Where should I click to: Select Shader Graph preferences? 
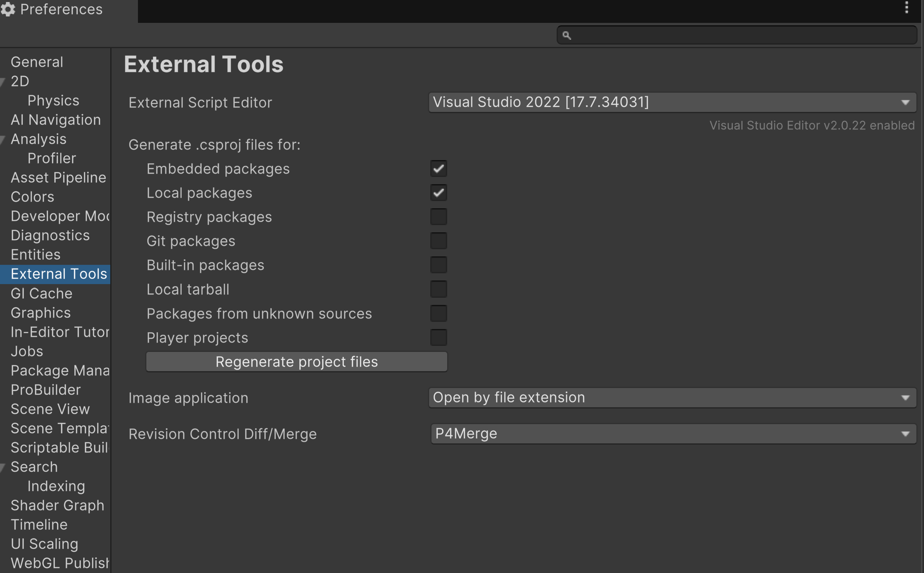[57, 505]
